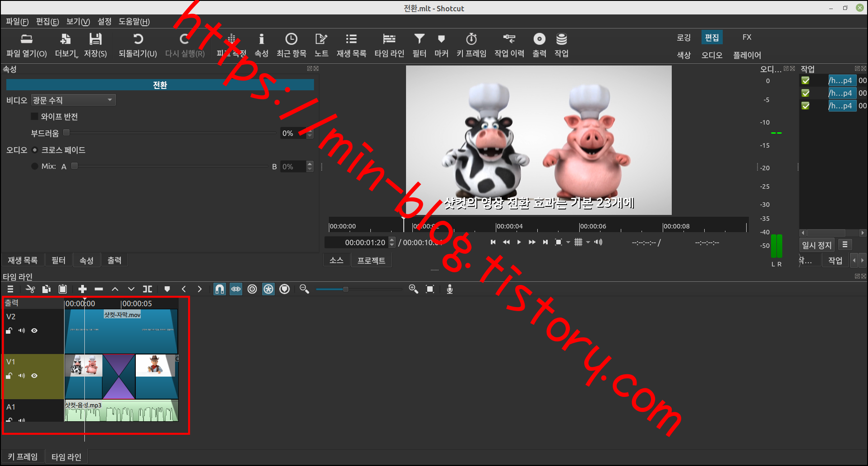Click the timeline paste clipboard icon
The width and height of the screenshot is (868, 466).
click(63, 289)
